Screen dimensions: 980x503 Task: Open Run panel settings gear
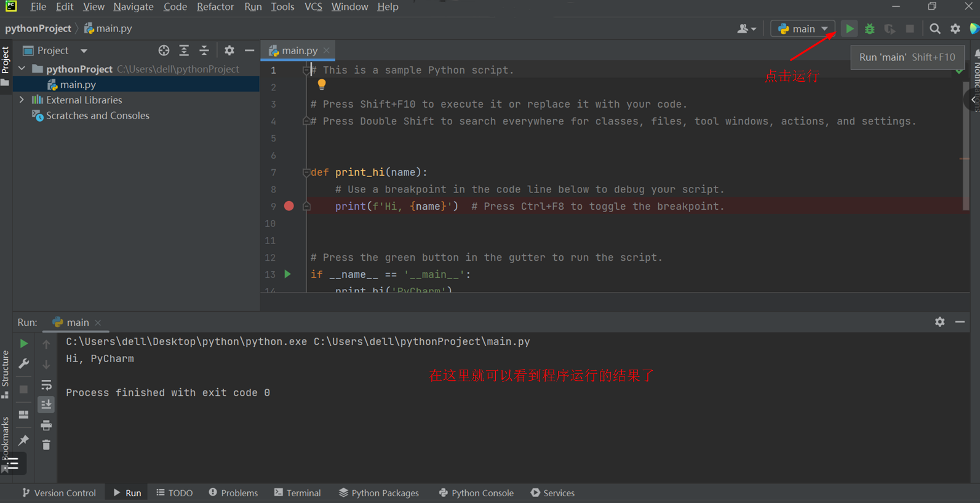[939, 322]
